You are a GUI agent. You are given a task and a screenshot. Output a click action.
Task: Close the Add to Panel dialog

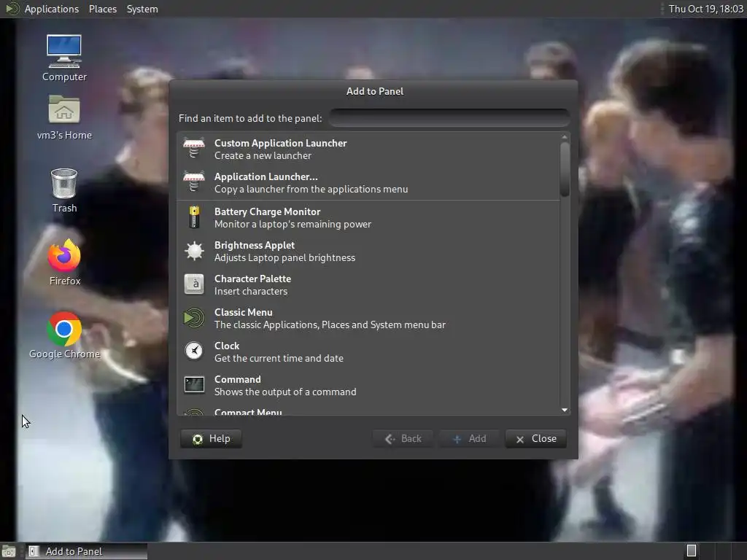[x=536, y=438]
